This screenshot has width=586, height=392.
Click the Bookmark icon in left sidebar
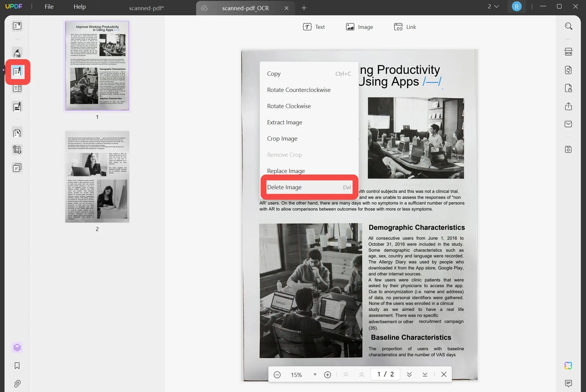click(17, 365)
